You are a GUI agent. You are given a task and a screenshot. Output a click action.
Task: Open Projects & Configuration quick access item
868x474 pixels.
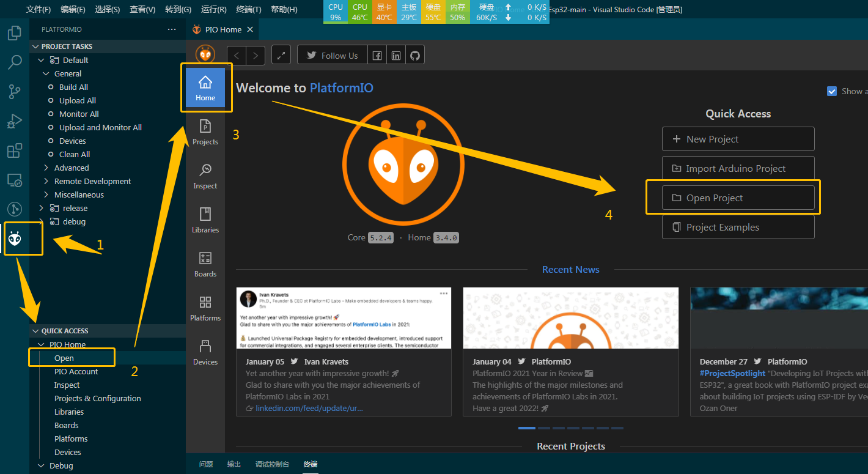(97, 398)
